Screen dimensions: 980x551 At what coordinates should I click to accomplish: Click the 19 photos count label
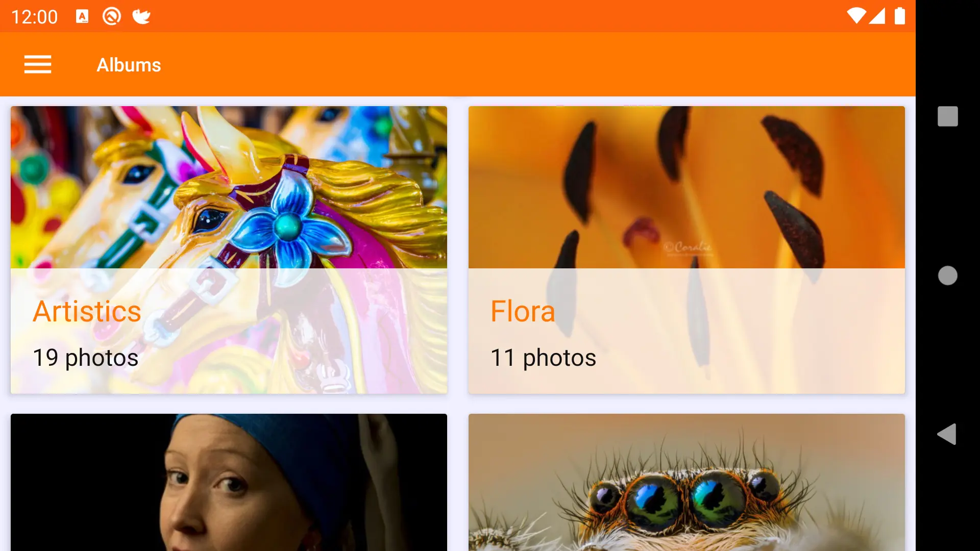pyautogui.click(x=85, y=358)
